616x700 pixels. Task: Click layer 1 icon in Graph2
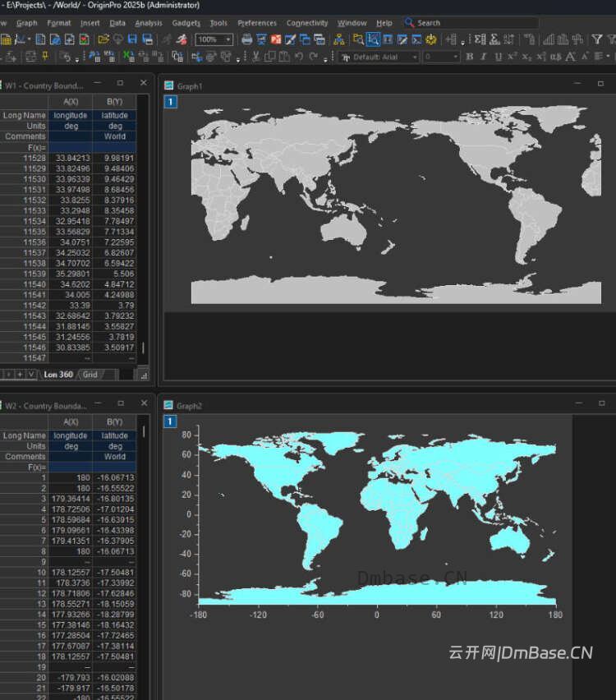170,421
